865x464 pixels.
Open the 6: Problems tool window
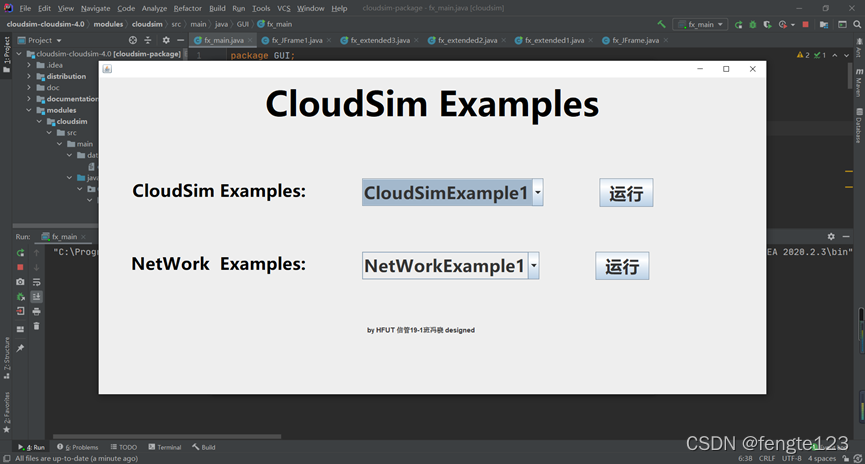78,447
